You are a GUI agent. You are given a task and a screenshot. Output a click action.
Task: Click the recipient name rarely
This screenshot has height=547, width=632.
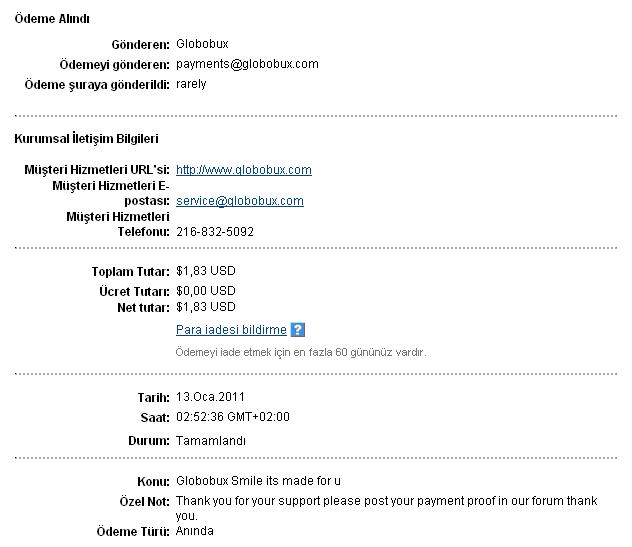191,84
